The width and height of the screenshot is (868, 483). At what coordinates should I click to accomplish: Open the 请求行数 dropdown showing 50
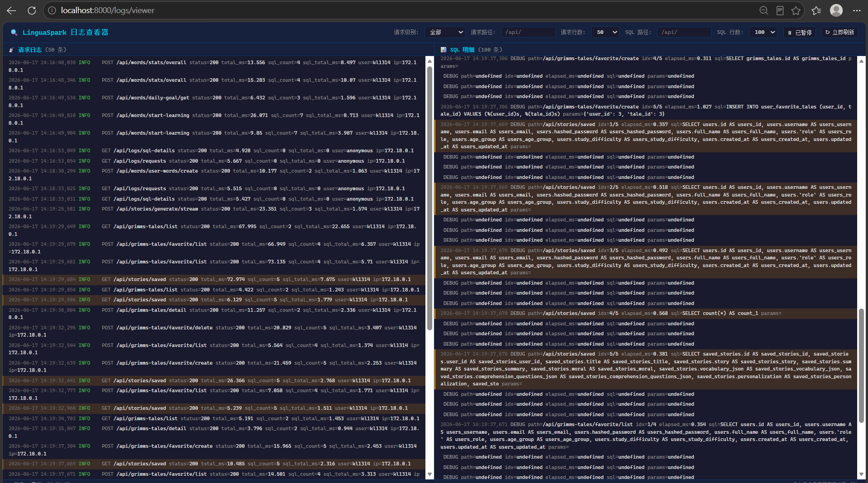[605, 33]
